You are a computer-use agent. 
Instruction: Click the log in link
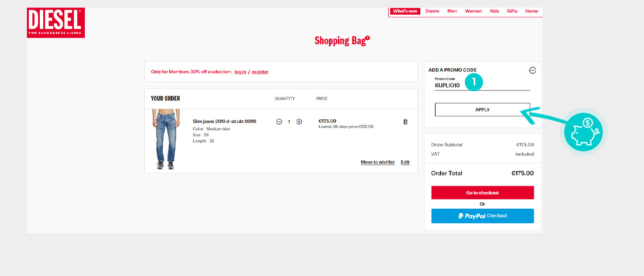pyautogui.click(x=240, y=72)
